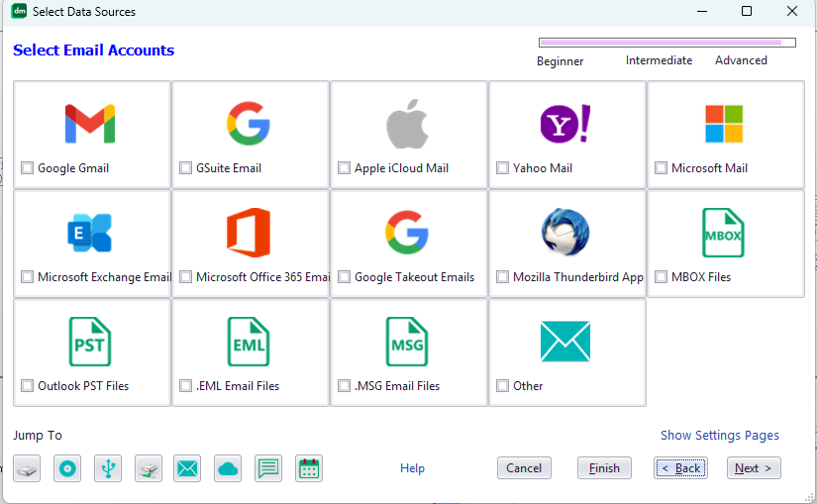Image resolution: width=817 pixels, height=504 pixels.
Task: Jump to the USB devices page icon
Action: click(108, 468)
